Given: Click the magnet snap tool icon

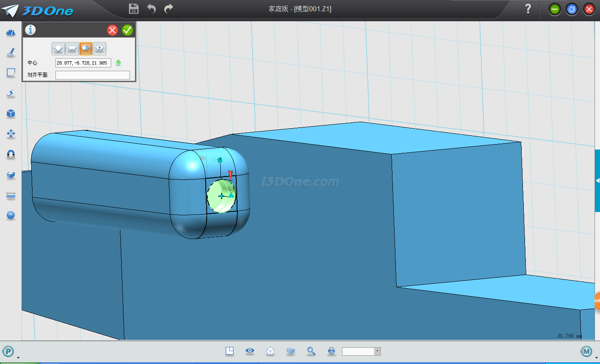Looking at the screenshot, I should (x=11, y=154).
